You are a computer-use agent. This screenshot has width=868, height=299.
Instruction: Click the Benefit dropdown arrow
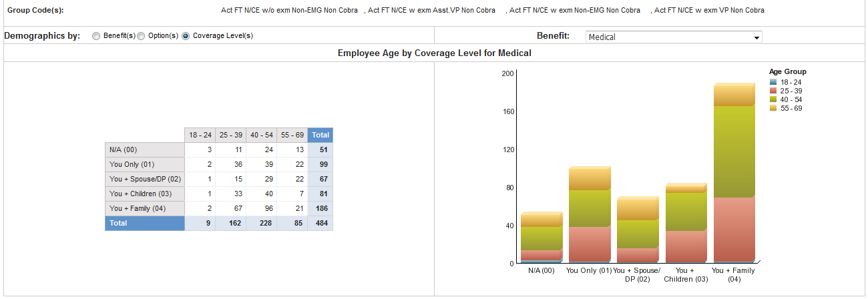coord(756,38)
